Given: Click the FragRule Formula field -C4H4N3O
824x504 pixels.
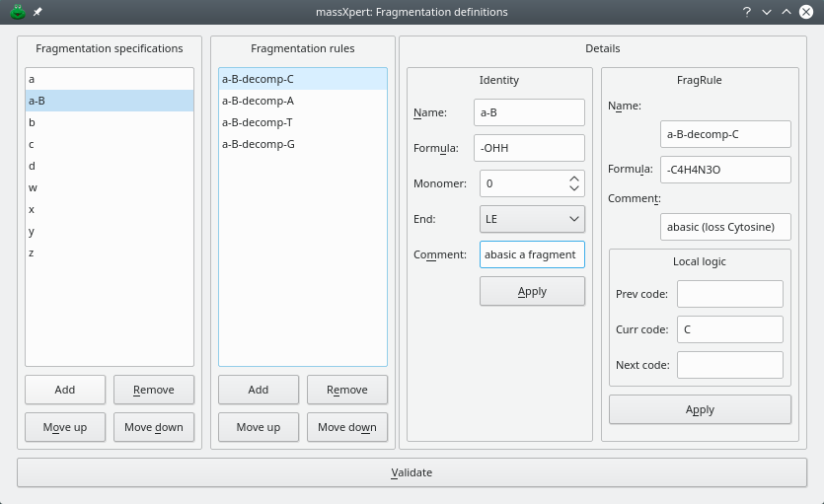Looking at the screenshot, I should [725, 170].
